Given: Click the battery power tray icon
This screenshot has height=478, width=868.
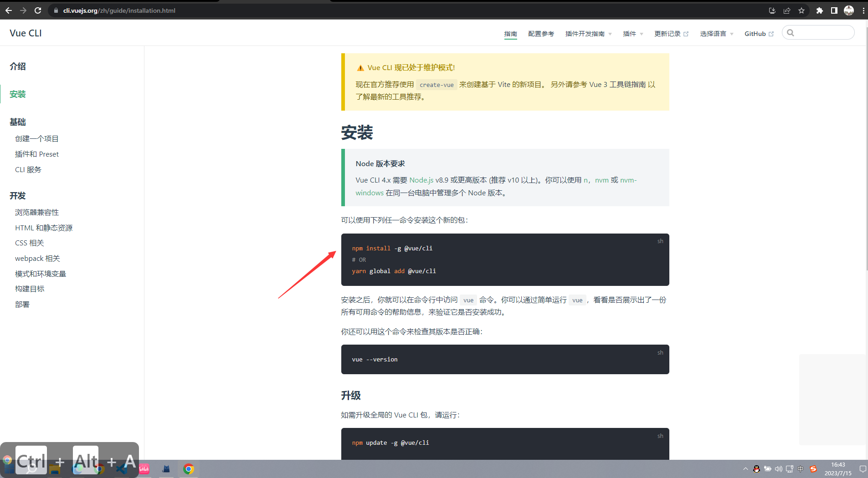Looking at the screenshot, I should tap(768, 469).
